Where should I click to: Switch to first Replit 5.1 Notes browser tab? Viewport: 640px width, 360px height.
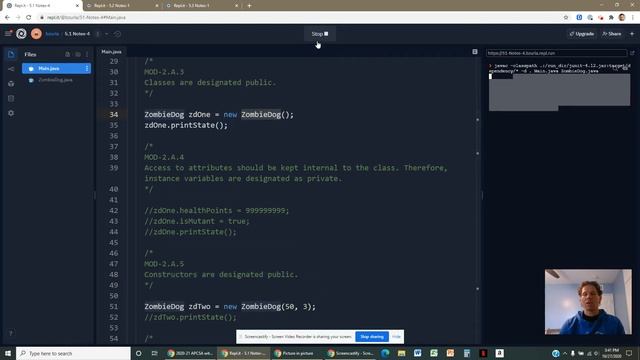click(x=42, y=6)
